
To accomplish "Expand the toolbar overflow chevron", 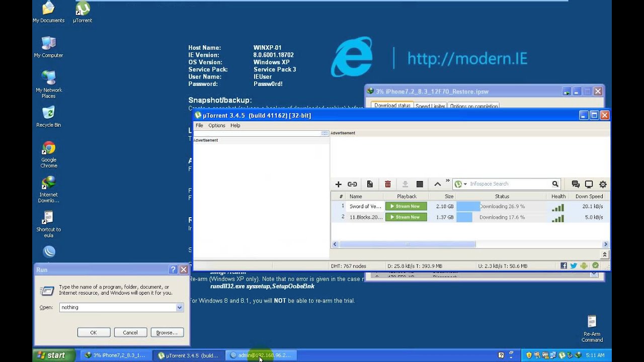I will (x=448, y=181).
